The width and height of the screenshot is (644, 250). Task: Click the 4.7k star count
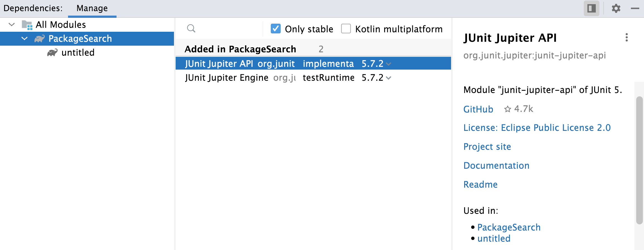pyautogui.click(x=523, y=109)
